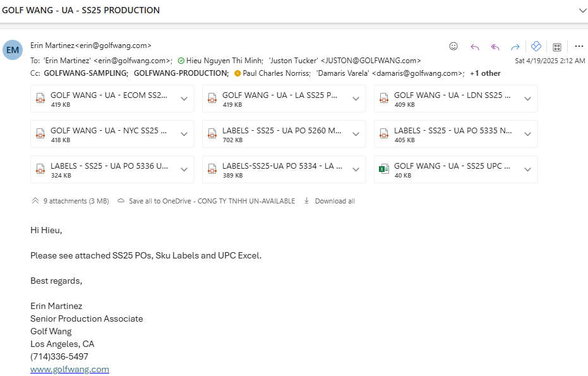Reply to Erin Martinez's email
Screen dimensions: 588x376
tap(475, 47)
